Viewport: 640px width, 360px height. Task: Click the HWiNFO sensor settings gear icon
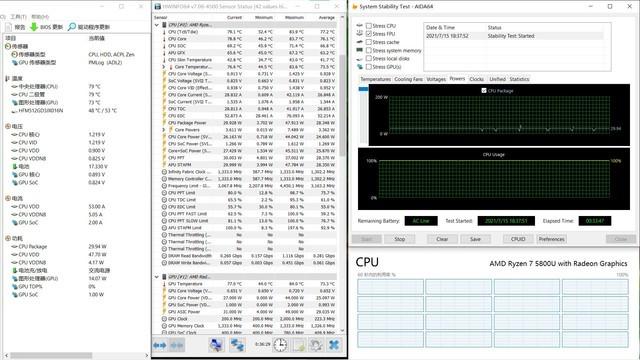pos(316,345)
